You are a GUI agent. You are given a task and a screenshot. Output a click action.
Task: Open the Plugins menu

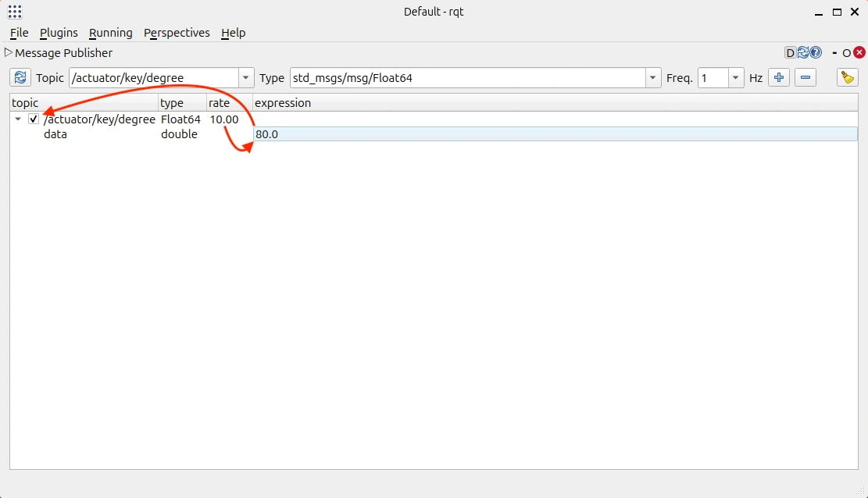pyautogui.click(x=59, y=33)
